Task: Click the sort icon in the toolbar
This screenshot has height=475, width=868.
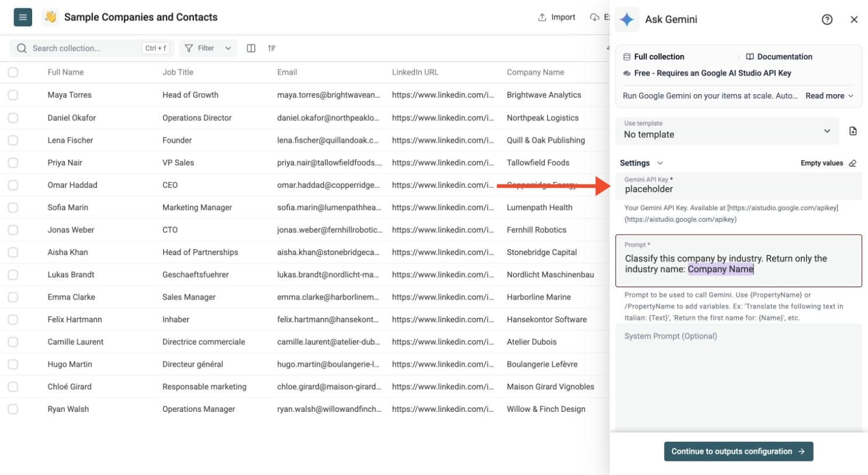Action: tap(272, 49)
